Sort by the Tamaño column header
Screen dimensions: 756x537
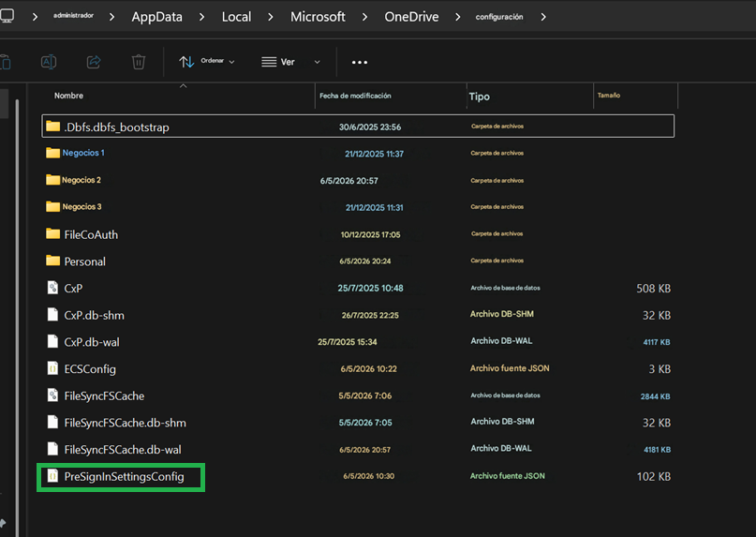(x=609, y=95)
